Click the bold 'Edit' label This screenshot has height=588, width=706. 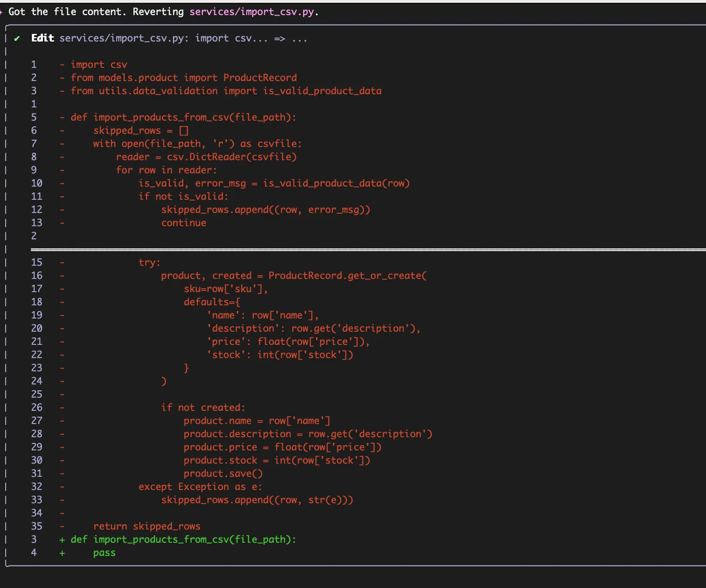42,38
